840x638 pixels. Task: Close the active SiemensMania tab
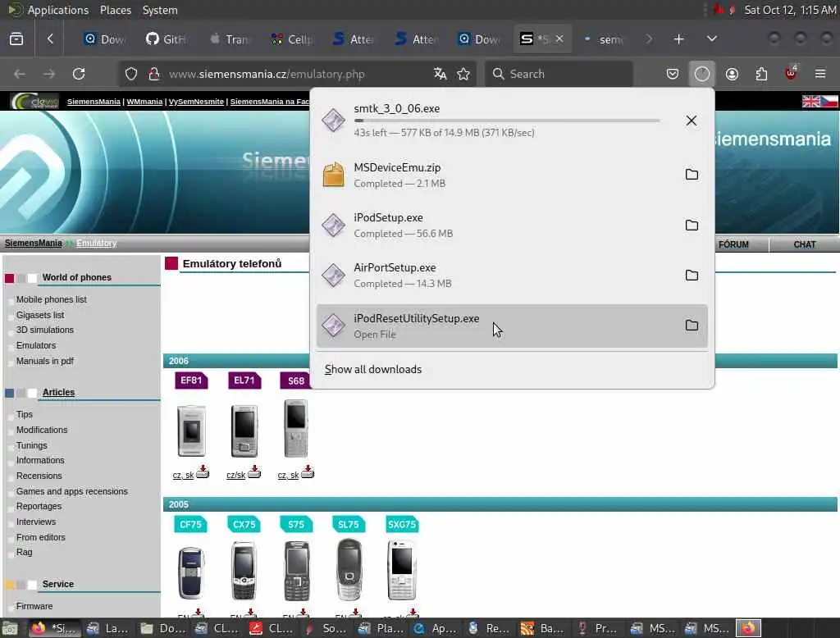tap(559, 39)
